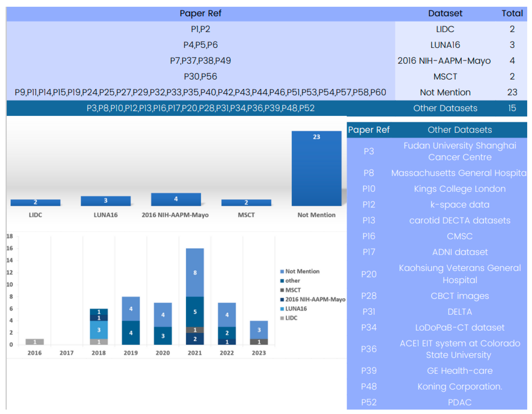Click the MSCT legend color swatch
Screen dimensions: 532x414
coord(282,290)
